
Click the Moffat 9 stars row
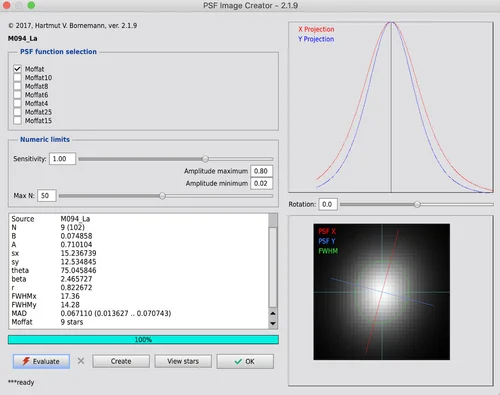[x=138, y=322]
